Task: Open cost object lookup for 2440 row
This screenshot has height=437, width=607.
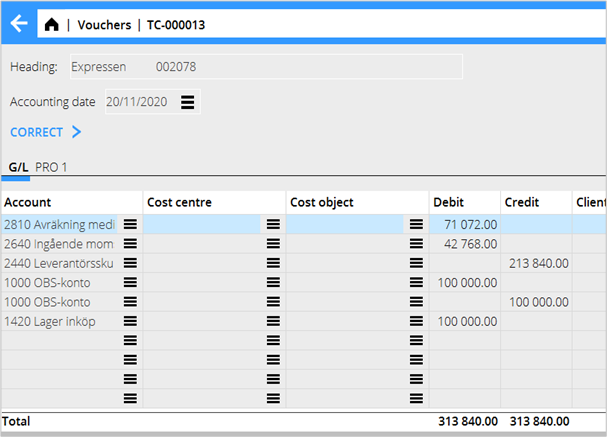Action: point(416,263)
